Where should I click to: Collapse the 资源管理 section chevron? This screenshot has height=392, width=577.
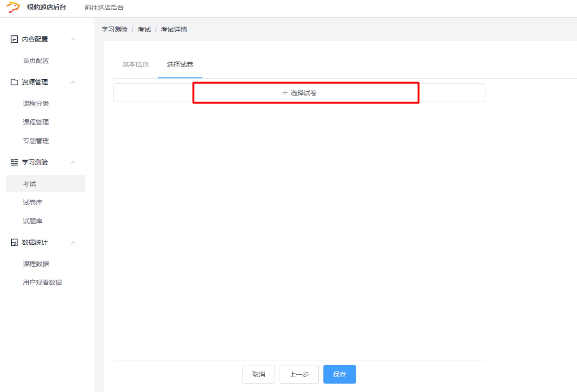click(73, 82)
